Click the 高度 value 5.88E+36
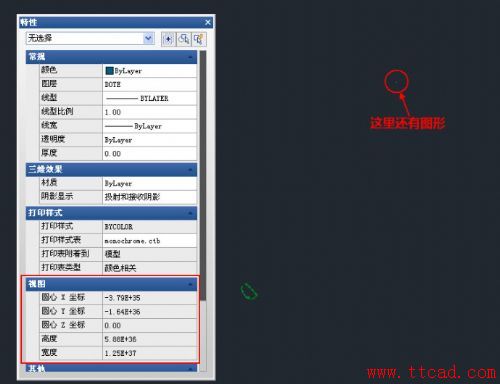The width and height of the screenshot is (500, 384). pos(149,339)
